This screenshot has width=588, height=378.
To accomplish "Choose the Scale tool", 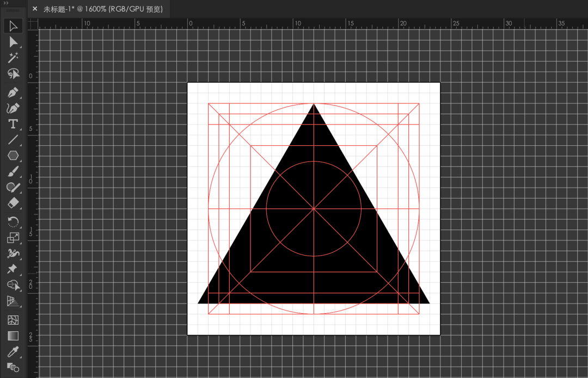I will click(x=13, y=238).
